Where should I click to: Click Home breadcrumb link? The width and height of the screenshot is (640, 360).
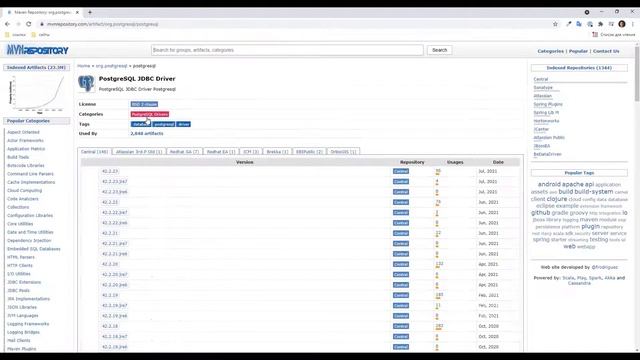tap(84, 66)
